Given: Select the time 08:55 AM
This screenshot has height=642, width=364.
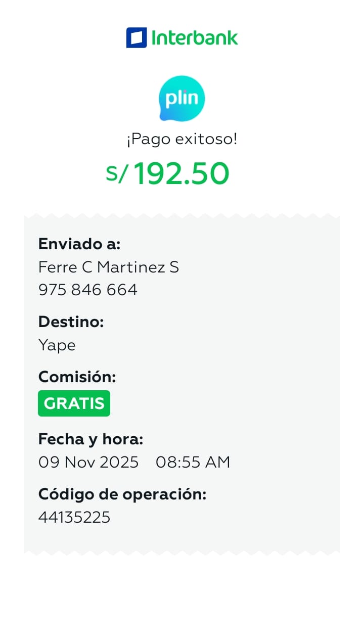Looking at the screenshot, I should pyautogui.click(x=193, y=462).
